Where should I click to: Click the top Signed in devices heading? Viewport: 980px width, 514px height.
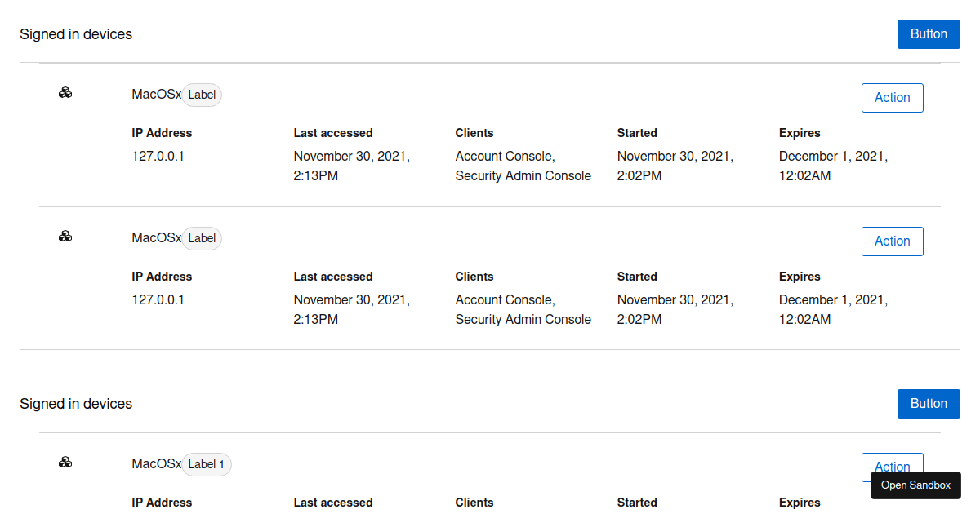[x=76, y=34]
